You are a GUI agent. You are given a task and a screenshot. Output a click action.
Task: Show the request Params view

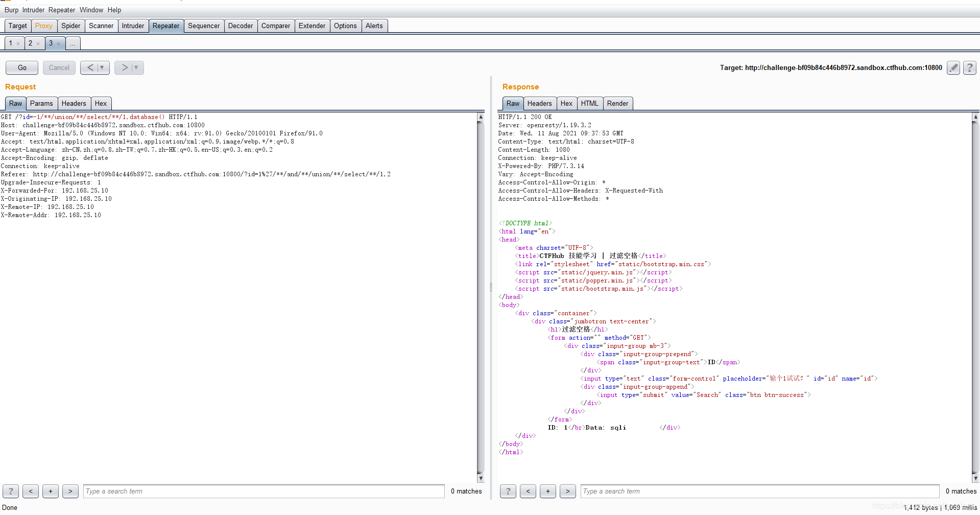pyautogui.click(x=41, y=103)
